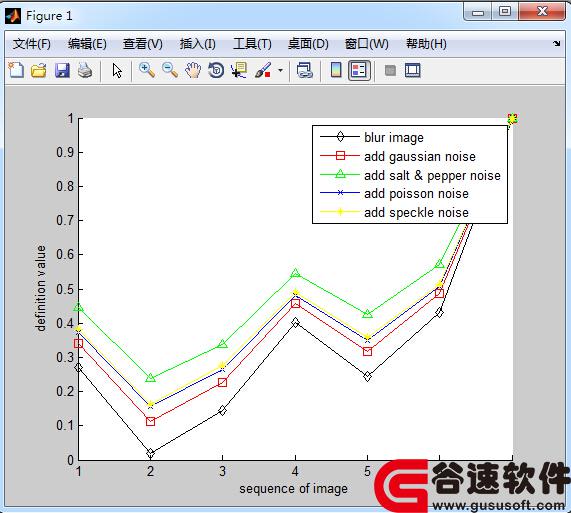The height and width of the screenshot is (513, 571).
Task: Show plot tools and dock figure
Action: 413,70
